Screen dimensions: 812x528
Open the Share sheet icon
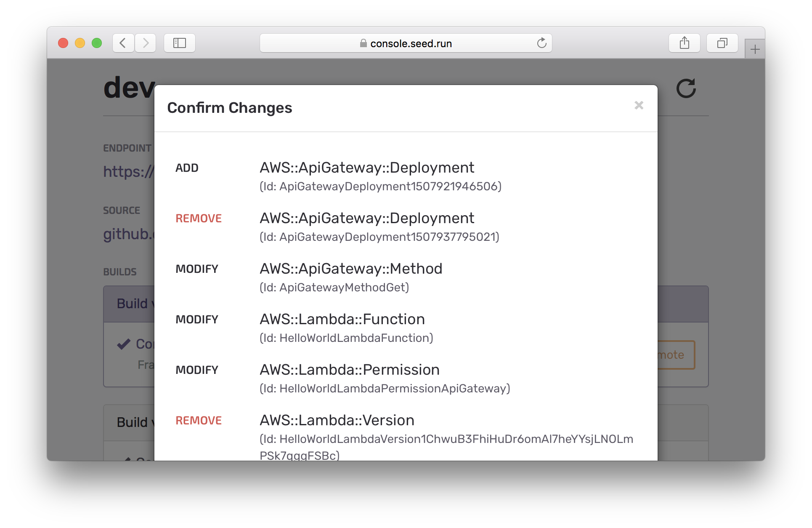tap(684, 43)
